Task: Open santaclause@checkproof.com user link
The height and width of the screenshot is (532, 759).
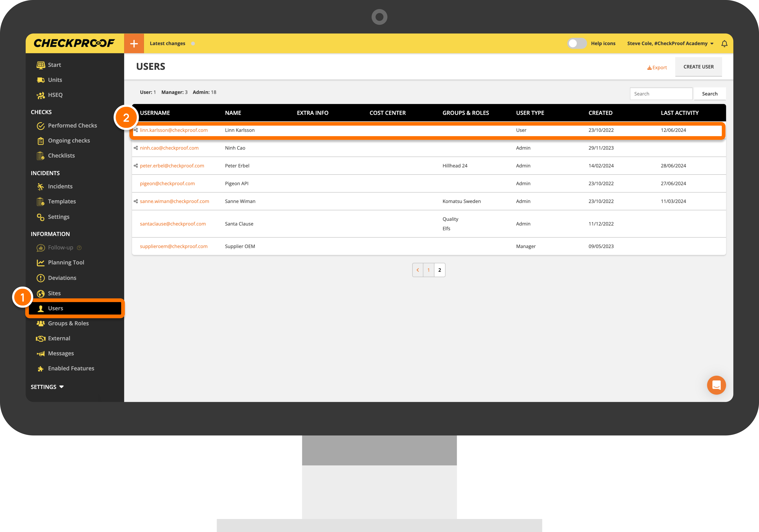Action: point(173,224)
